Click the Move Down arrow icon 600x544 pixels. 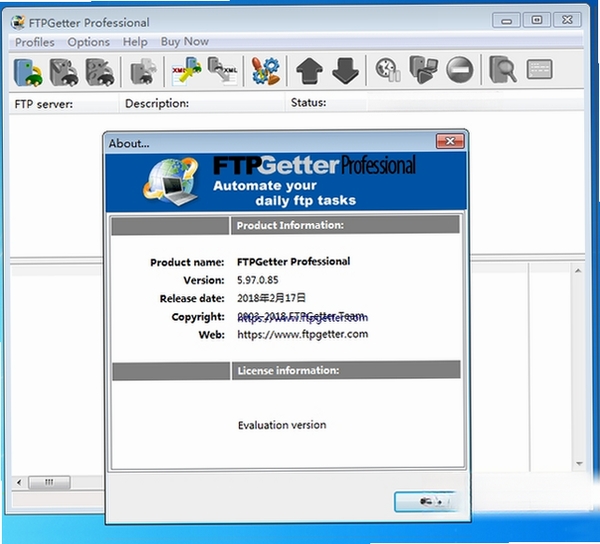tap(346, 71)
